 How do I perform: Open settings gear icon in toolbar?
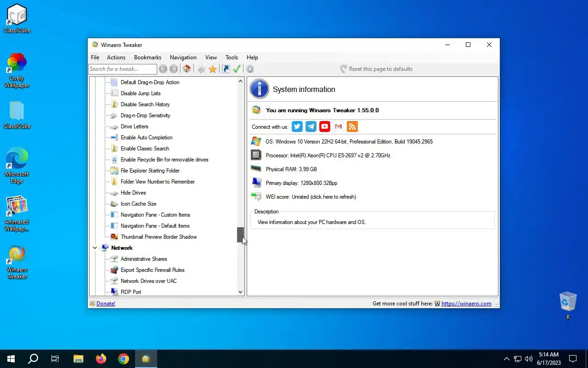(x=250, y=69)
